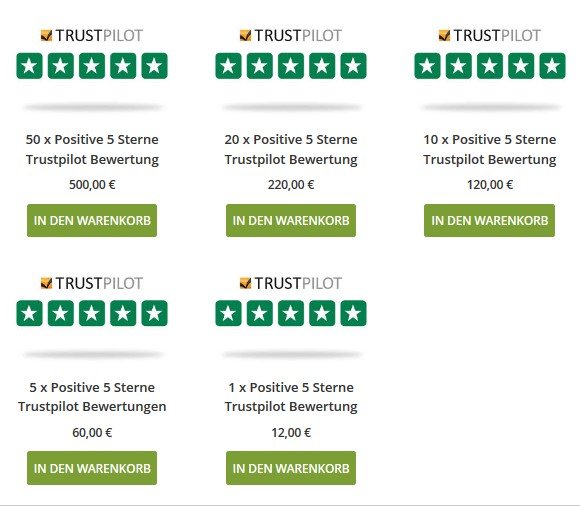
Task: Click the Trustpilot logo above the 1 x product
Action: click(x=291, y=283)
